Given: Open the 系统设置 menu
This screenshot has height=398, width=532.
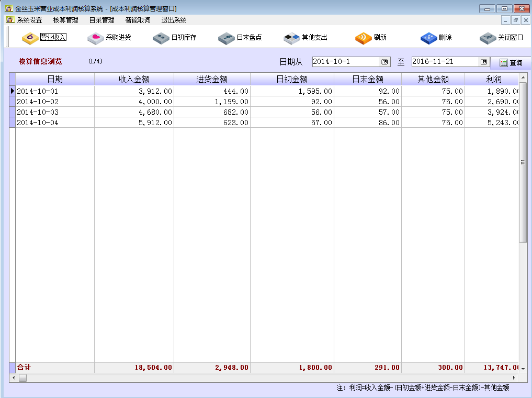Looking at the screenshot, I should [x=29, y=20].
